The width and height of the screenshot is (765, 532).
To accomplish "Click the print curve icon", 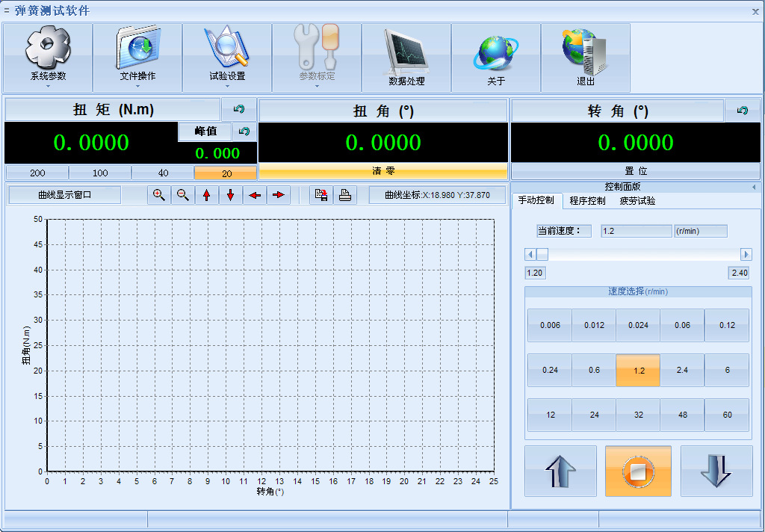I will click(x=344, y=195).
